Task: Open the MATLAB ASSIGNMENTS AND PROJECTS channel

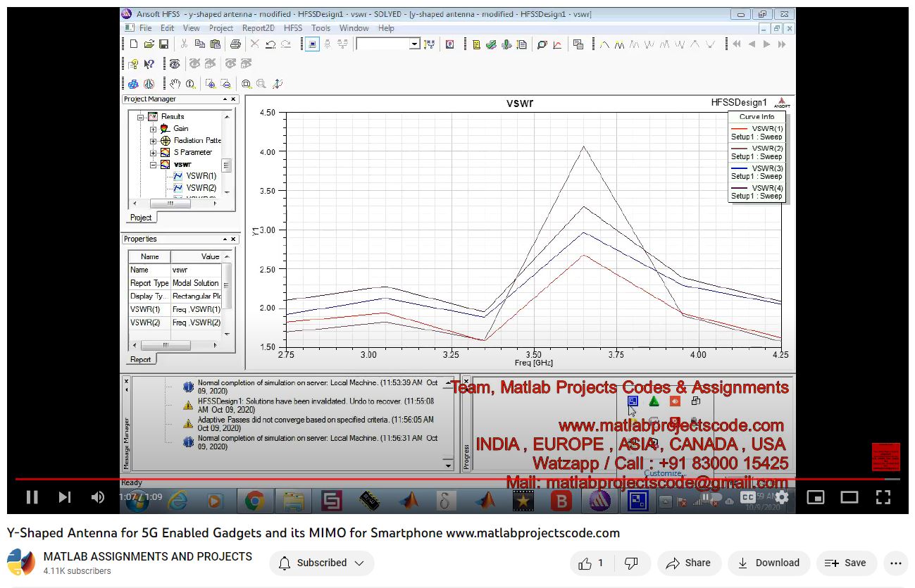Action: tap(148, 556)
